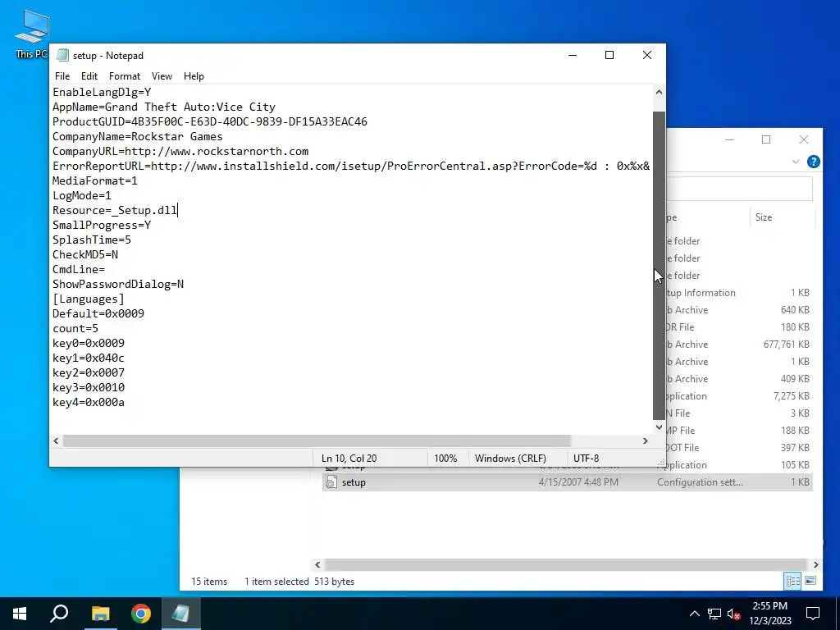Click the Notepad title bar document icon

tap(62, 55)
